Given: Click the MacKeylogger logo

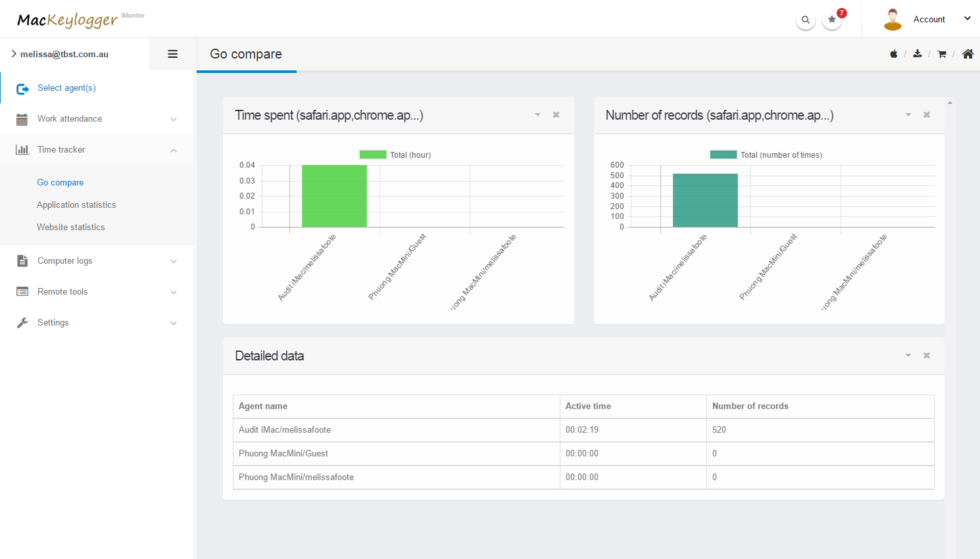Looking at the screenshot, I should click(x=68, y=20).
